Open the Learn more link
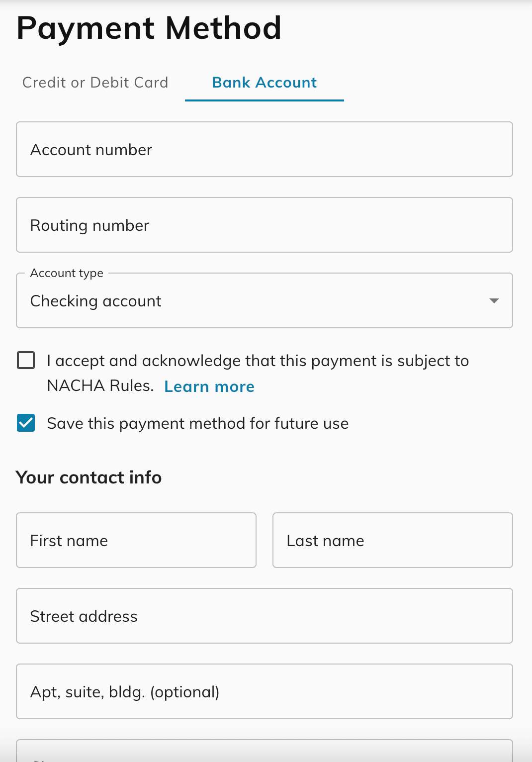The height and width of the screenshot is (762, 532). tap(209, 386)
